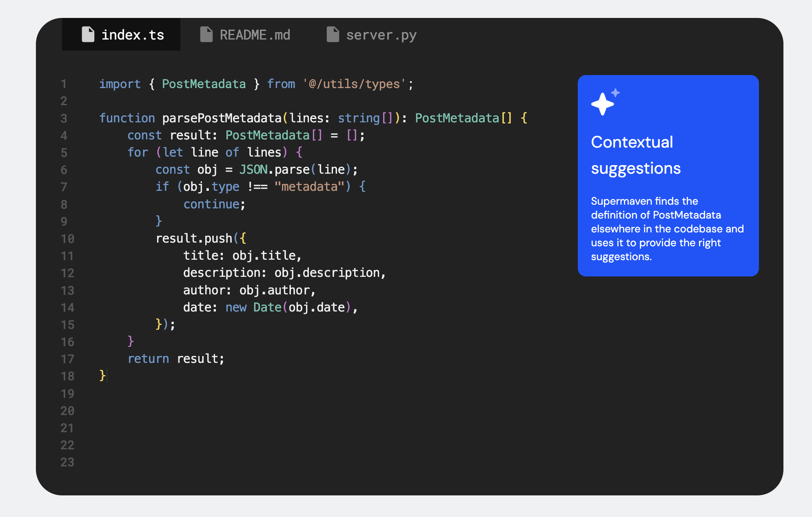Click line number 23 in the gutter
Image resolution: width=812 pixels, height=517 pixels.
(67, 462)
